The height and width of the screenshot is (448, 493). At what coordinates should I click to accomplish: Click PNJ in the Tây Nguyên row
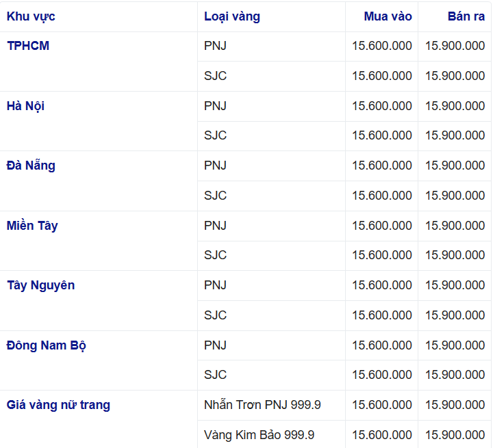(x=215, y=285)
